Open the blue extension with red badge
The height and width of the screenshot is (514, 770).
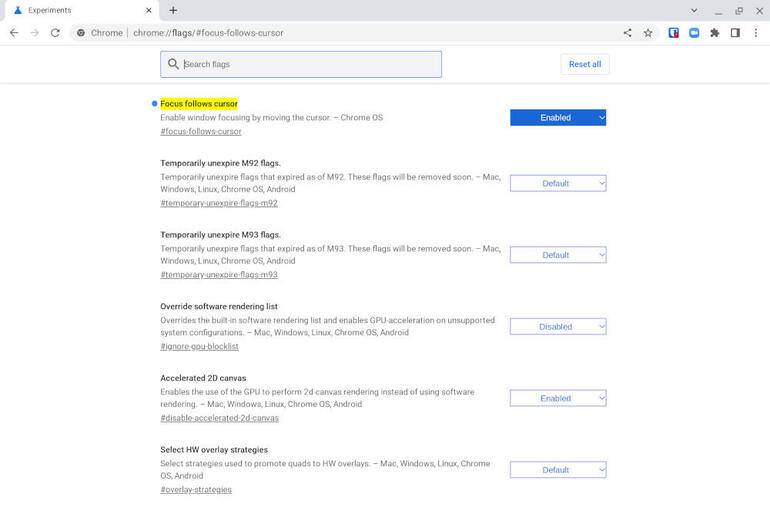[x=674, y=33]
